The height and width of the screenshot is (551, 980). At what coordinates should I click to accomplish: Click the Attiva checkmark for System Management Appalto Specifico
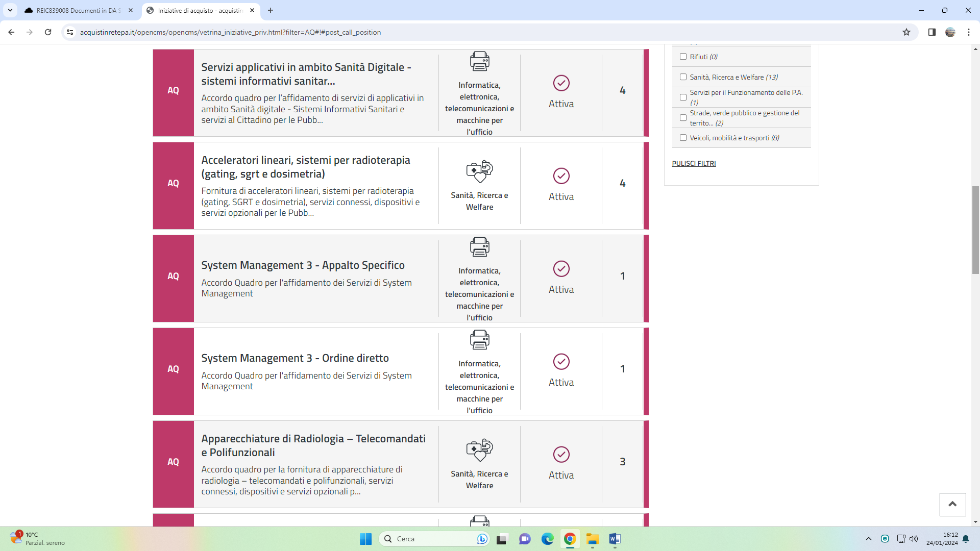point(561,269)
